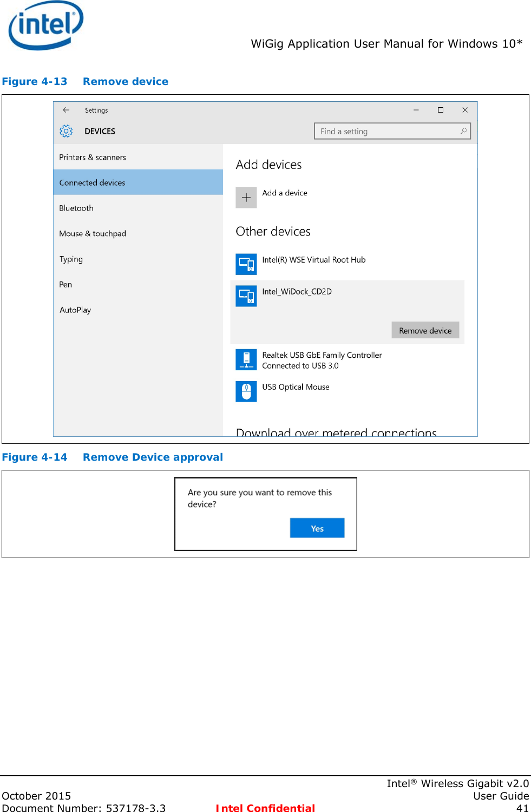Select USB Optical Mouse entry
The image size is (531, 812).
(296, 387)
